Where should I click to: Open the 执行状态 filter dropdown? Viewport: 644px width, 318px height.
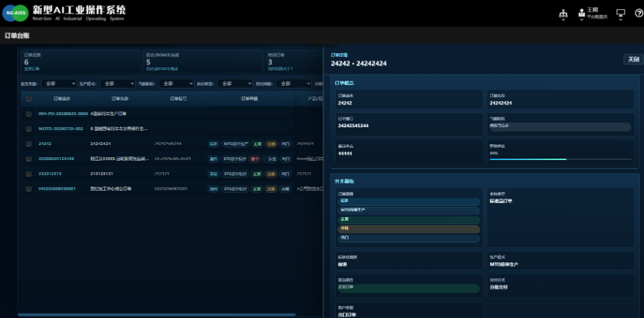(235, 84)
